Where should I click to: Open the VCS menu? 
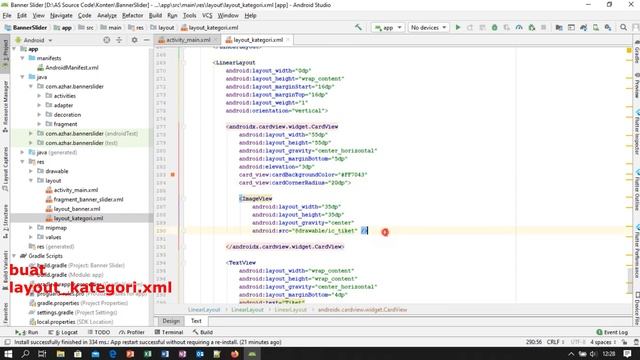[207, 16]
